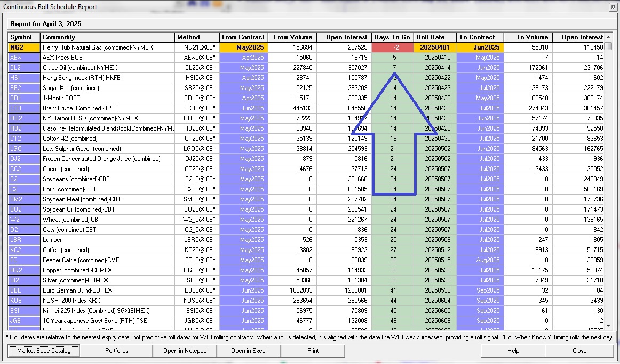Click the Market Spec Catalog button
This screenshot has height=364, width=620.
[44, 351]
